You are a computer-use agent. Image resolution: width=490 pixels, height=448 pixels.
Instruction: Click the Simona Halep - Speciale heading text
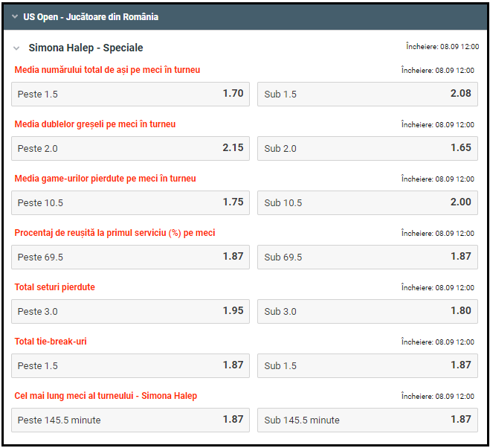[86, 48]
